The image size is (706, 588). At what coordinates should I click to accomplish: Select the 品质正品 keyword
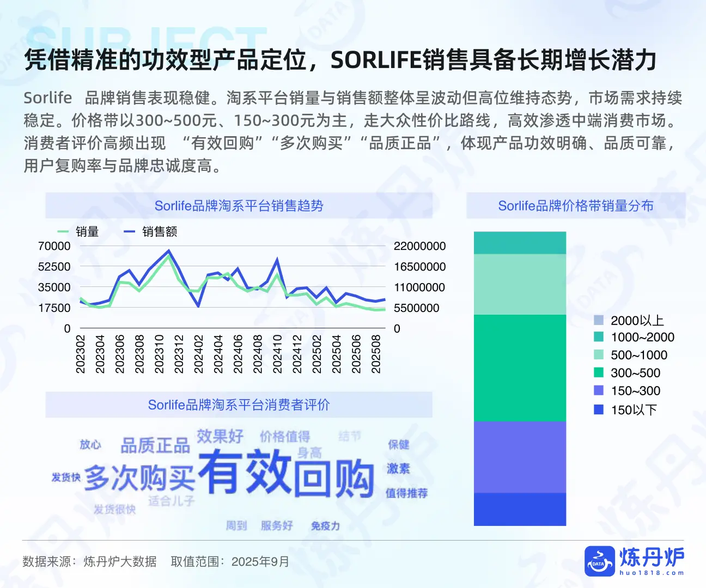click(x=156, y=444)
